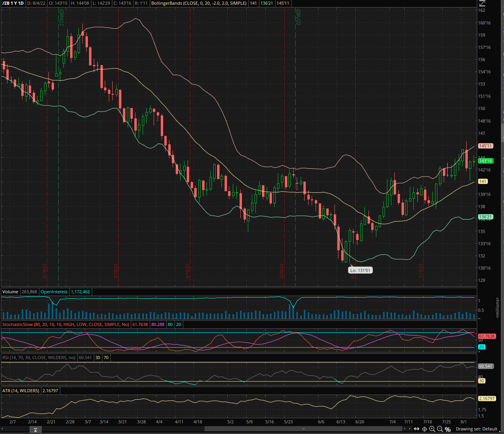Toggle the percent scale icon
The height and width of the screenshot is (434, 504).
coord(448,429)
